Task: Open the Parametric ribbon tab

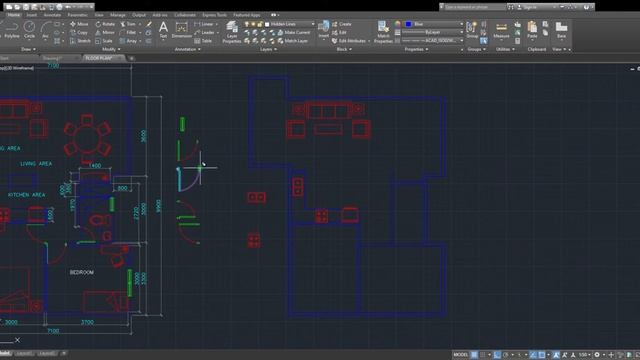Action: click(78, 15)
